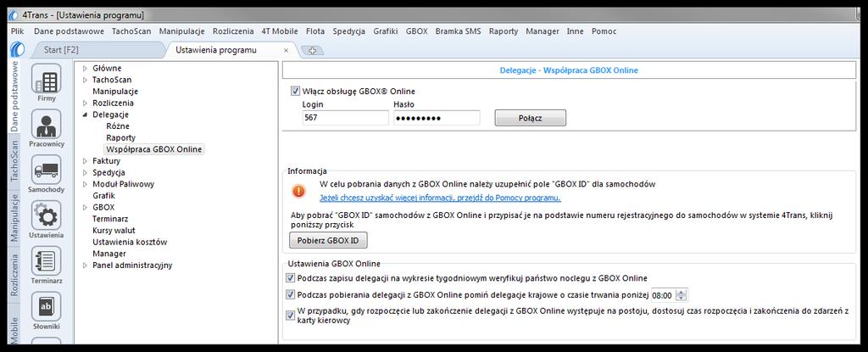Collapse the Delegacje tree node

point(85,115)
